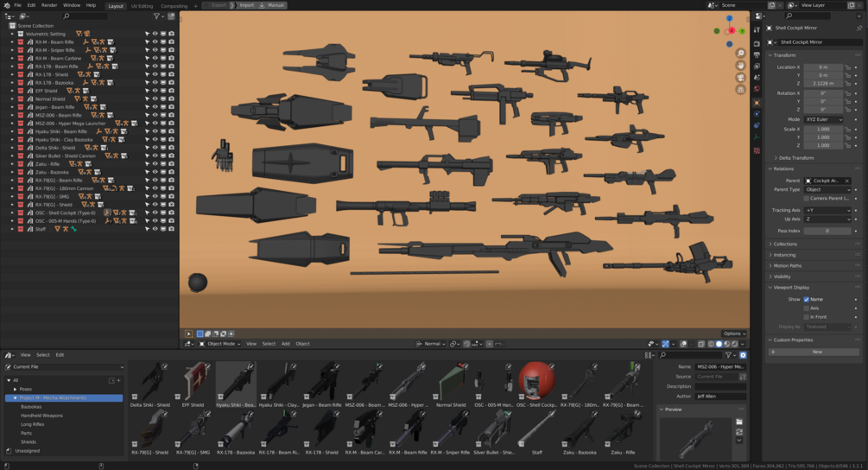Image resolution: width=868 pixels, height=470 pixels.
Task: Hide RX-M - Beam Rifle with eye icon
Action: (x=155, y=41)
